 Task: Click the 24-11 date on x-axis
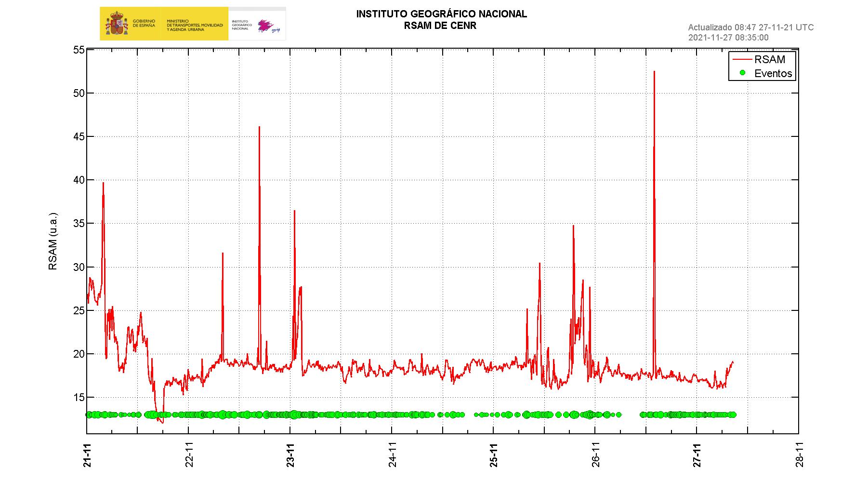pyautogui.click(x=392, y=455)
